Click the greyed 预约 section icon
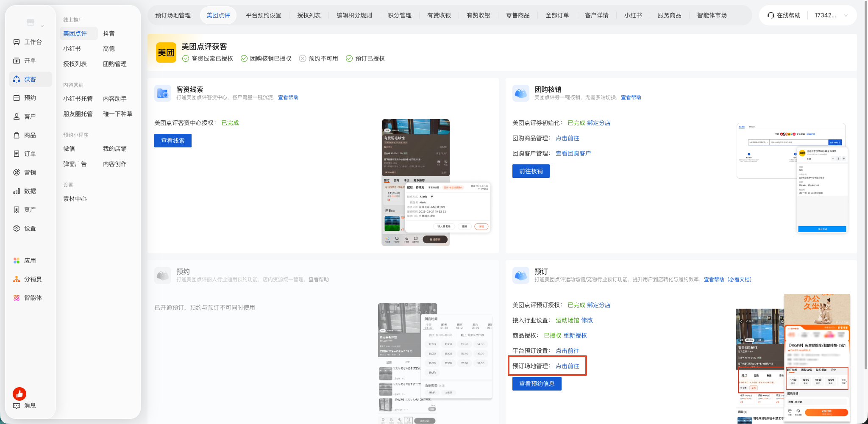The height and width of the screenshot is (424, 868). click(163, 275)
